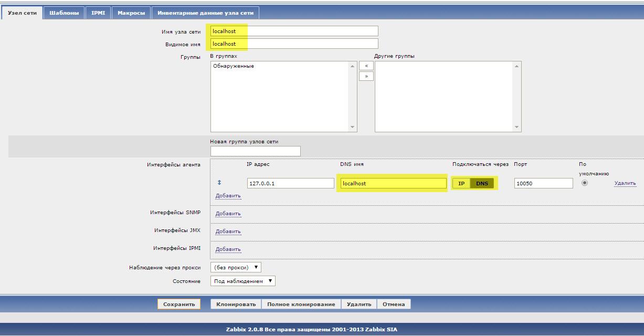The height and width of the screenshot is (336, 644).
Task: Click up arrow of В группах scrollbar
Action: pos(353,66)
